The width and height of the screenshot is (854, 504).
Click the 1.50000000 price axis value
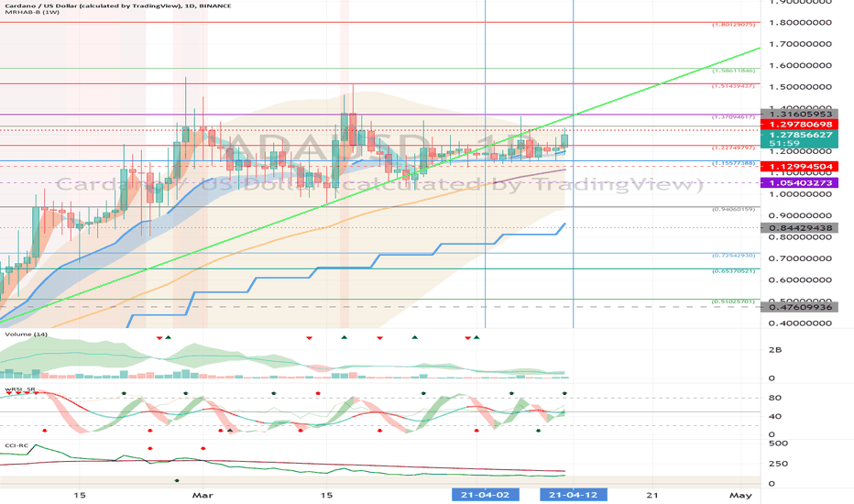click(800, 87)
